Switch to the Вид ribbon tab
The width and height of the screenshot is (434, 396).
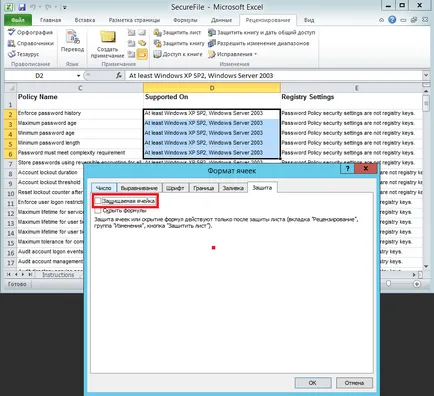(309, 20)
